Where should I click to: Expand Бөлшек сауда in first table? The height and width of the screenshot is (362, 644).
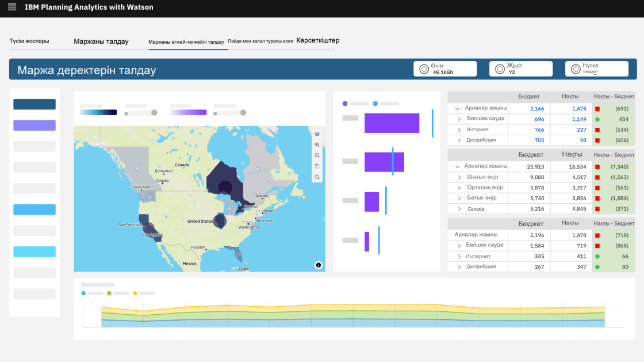point(459,119)
